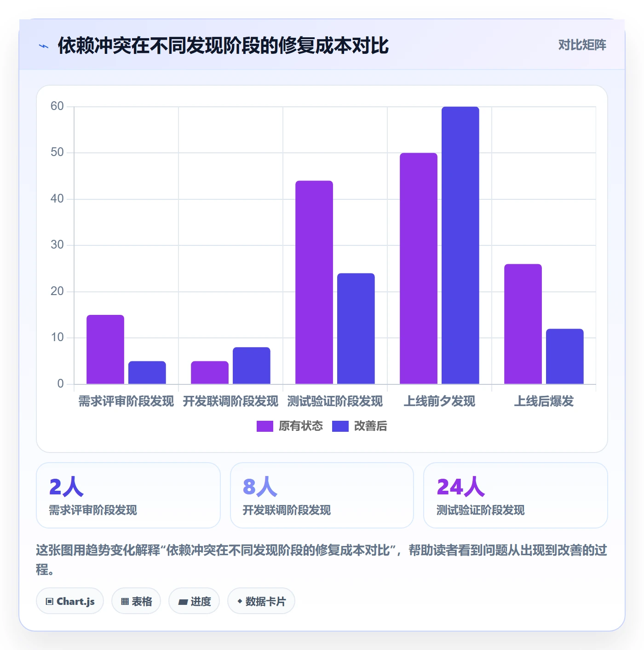Viewport: 644px width, 650px height.
Task: Select the 数据卡片 tag chip
Action: [261, 601]
